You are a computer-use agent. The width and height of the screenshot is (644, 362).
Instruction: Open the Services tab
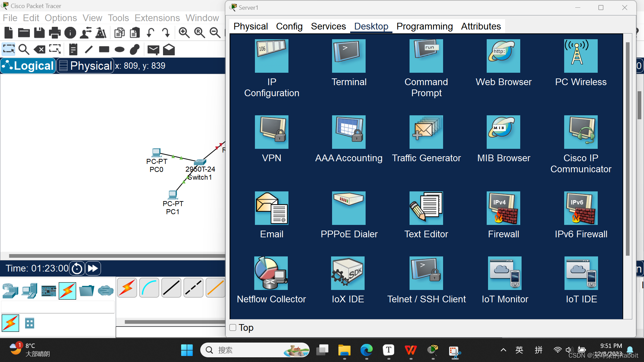coord(328,26)
